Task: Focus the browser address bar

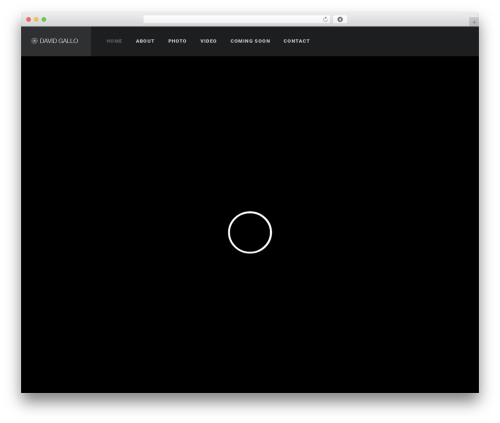Action: tap(237, 19)
